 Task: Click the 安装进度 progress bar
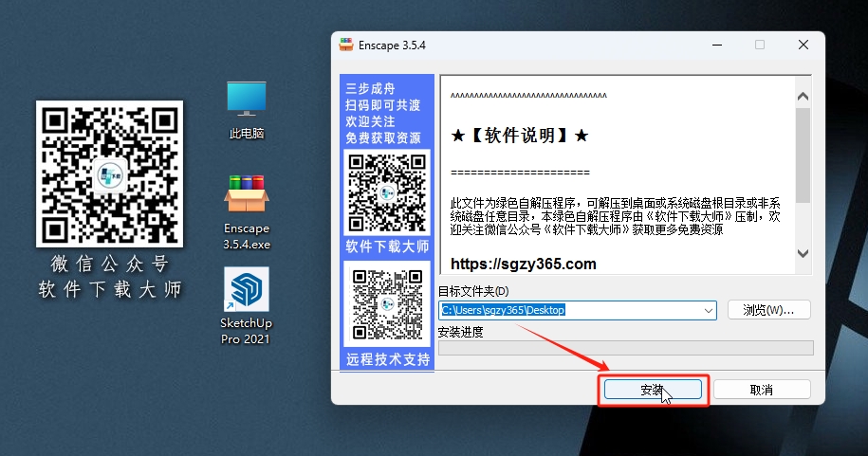625,348
